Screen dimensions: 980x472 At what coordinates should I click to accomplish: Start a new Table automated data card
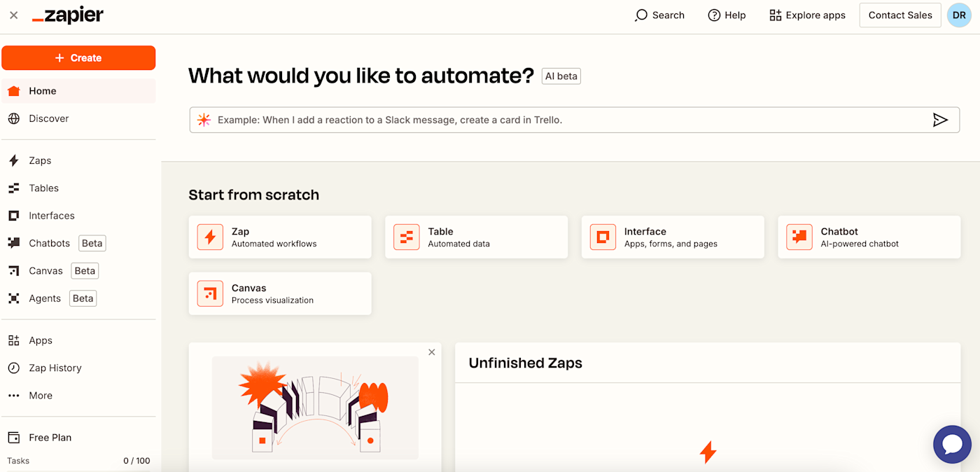pos(477,237)
